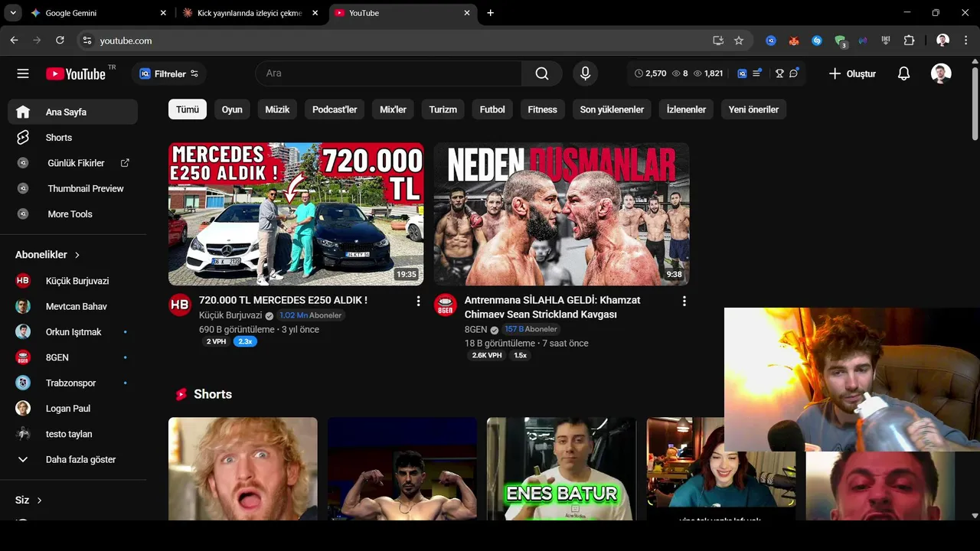Toggle the vidIQ Filtreler filters button
This screenshot has height=551, width=980.
tap(168, 73)
